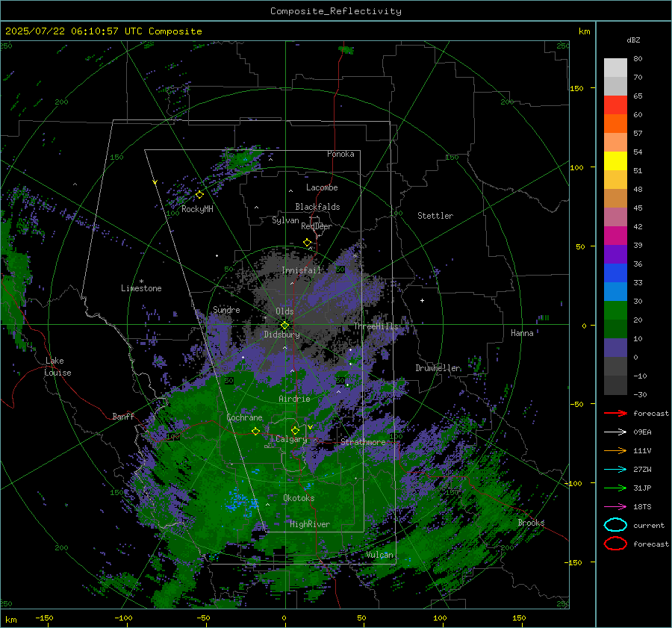
Task: Click the '0' tick label on the bottom axis
Action: pyautogui.click(x=284, y=618)
